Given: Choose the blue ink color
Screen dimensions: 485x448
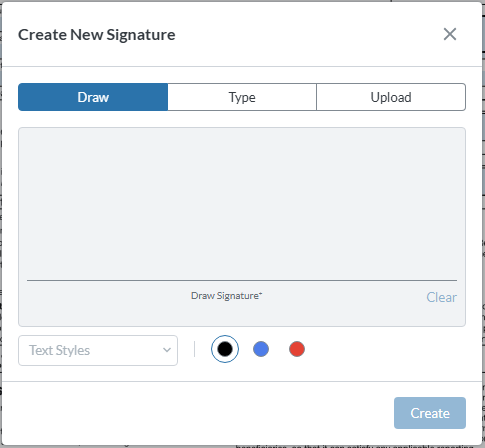Looking at the screenshot, I should click(x=261, y=349).
